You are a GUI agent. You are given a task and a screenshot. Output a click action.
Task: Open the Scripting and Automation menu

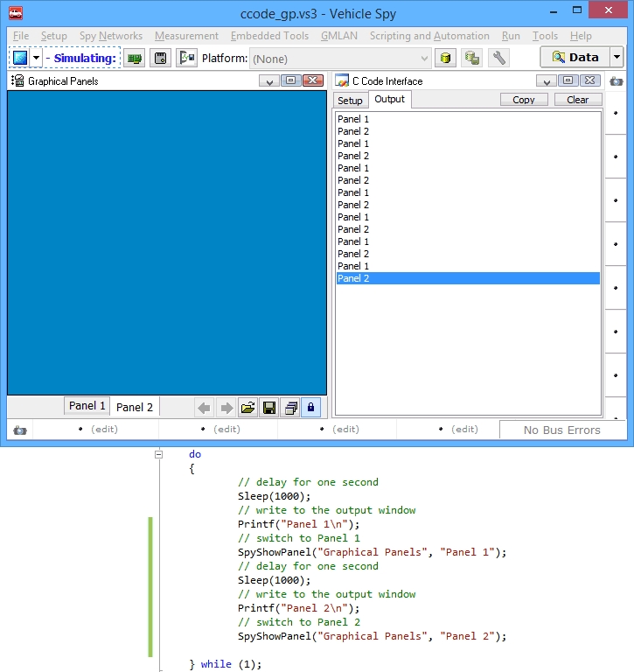pyautogui.click(x=429, y=36)
